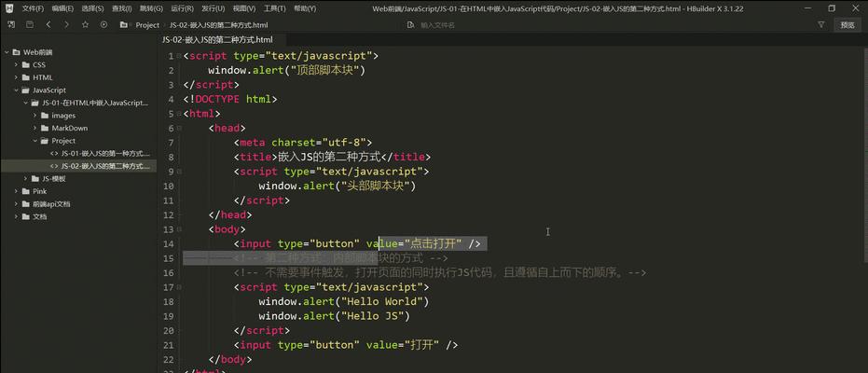The image size is (868, 373).
Task: Click line number 14 in the gutter
Action: pos(168,243)
